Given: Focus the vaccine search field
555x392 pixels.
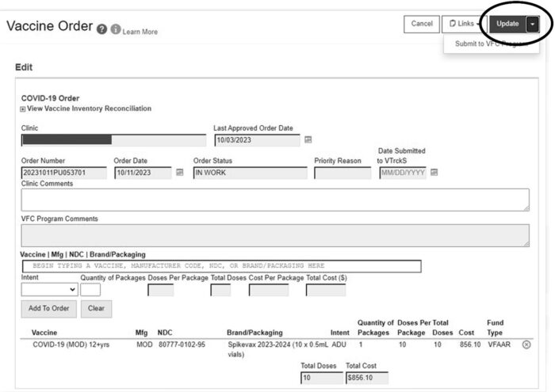Looking at the screenshot, I should (221, 266).
